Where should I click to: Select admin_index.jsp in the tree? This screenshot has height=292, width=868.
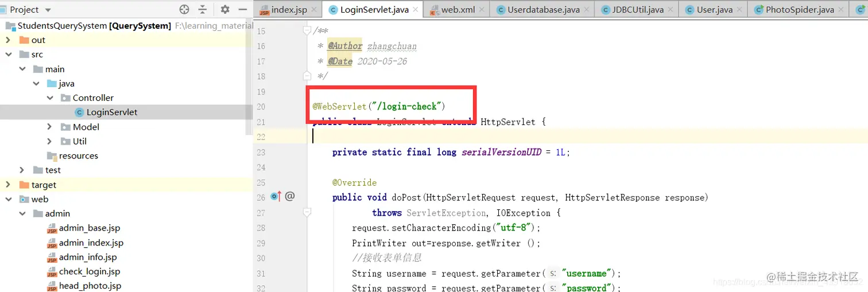tap(91, 243)
